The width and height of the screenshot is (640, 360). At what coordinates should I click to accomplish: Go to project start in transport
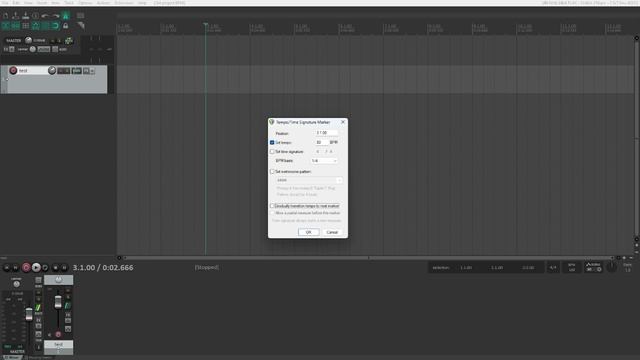7,268
